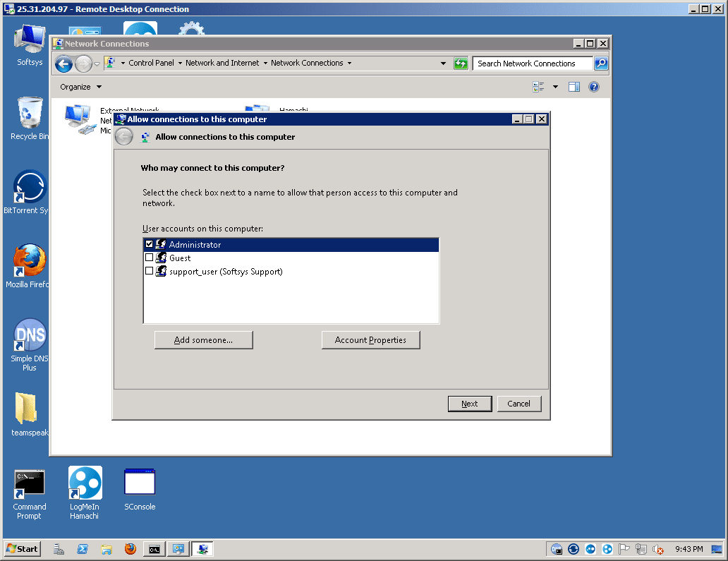728x561 pixels.
Task: Open Account Properties for selected user
Action: point(370,340)
